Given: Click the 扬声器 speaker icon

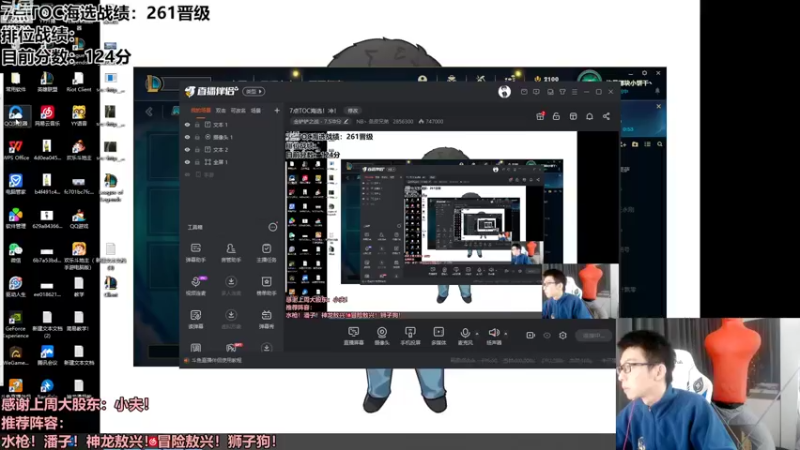Looking at the screenshot, I should click(493, 334).
